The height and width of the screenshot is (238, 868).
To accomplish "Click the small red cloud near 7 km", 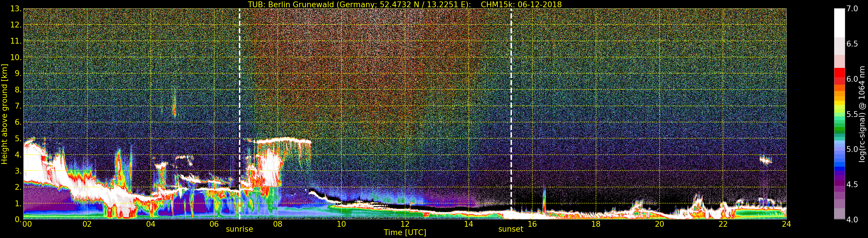I will [174, 110].
